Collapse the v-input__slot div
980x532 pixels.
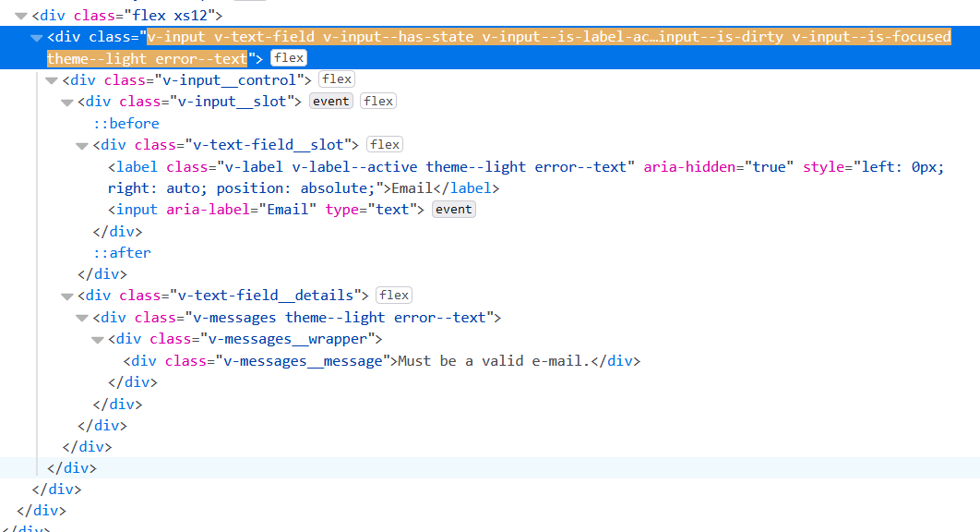[66, 102]
